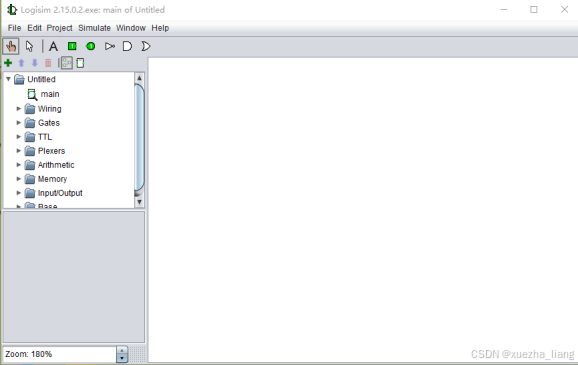Open the File menu
Screen dimensions: 578x365
(x=14, y=28)
